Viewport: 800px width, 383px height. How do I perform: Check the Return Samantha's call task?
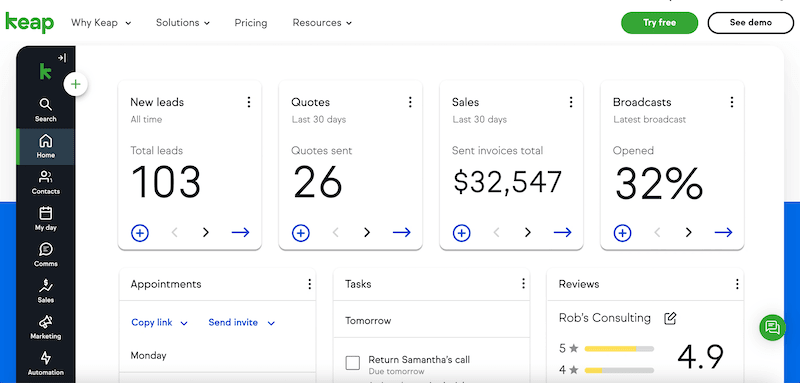tap(353, 363)
